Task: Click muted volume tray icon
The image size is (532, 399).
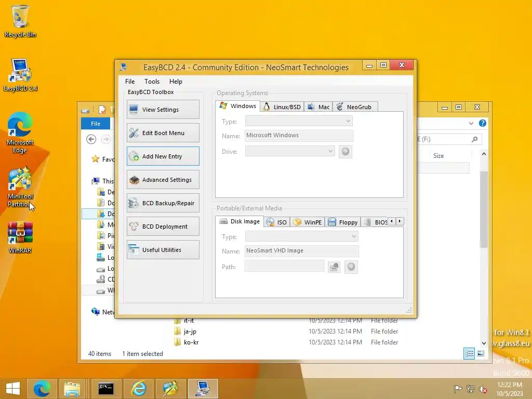Action: [x=483, y=389]
